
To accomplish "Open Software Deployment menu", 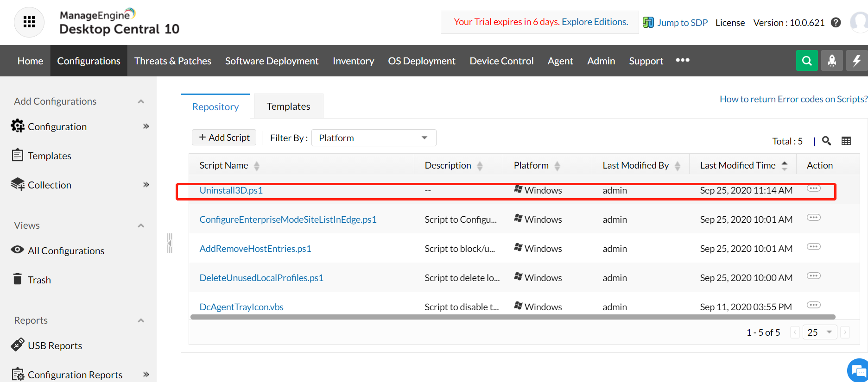I will (272, 61).
